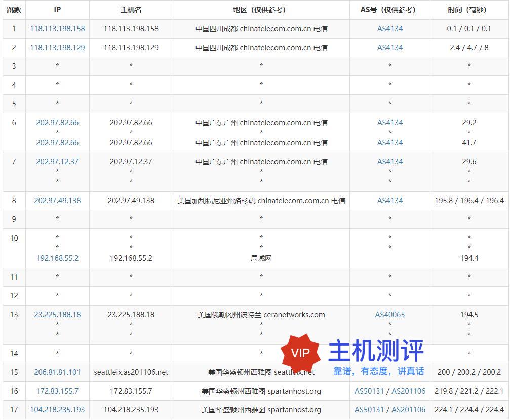Select the hostname cell 202.97.49.138 in hop 8
The width and height of the screenshot is (510, 420).
[131, 201]
